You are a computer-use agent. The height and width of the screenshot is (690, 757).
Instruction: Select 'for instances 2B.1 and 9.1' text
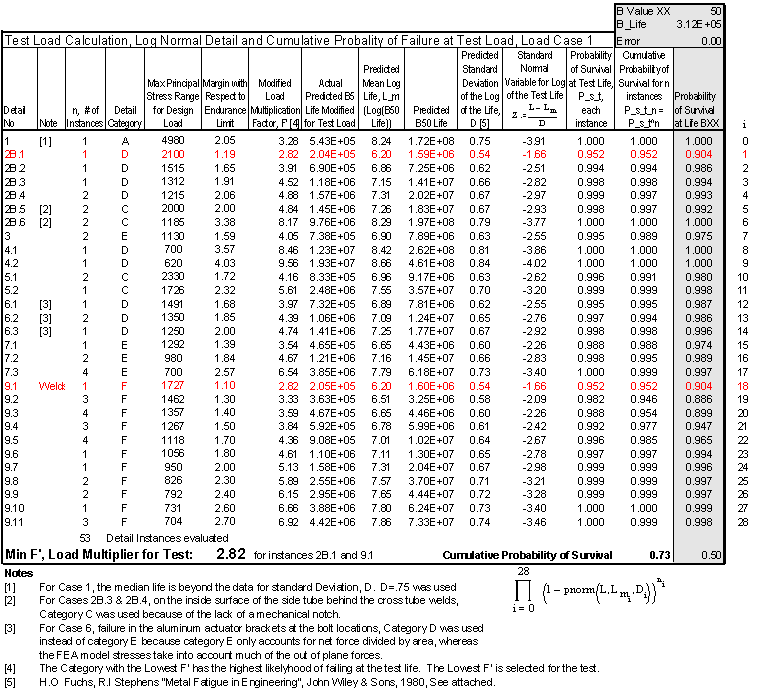coord(313,555)
